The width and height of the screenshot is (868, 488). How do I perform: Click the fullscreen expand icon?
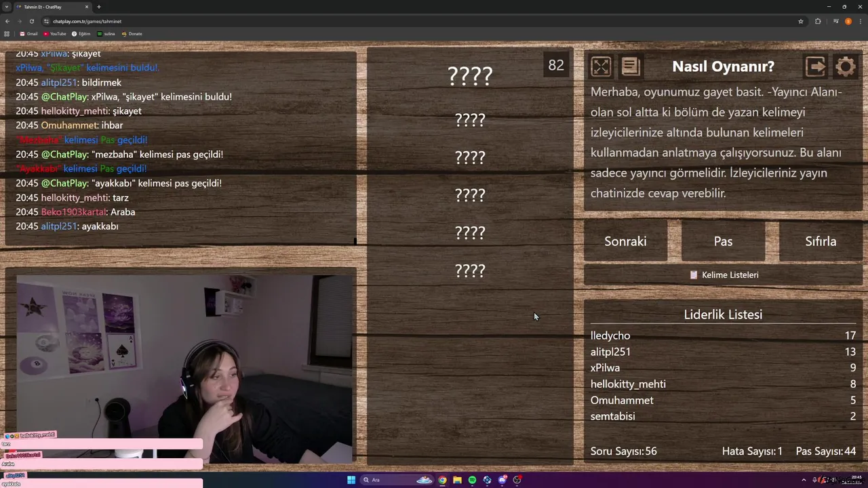[601, 66]
